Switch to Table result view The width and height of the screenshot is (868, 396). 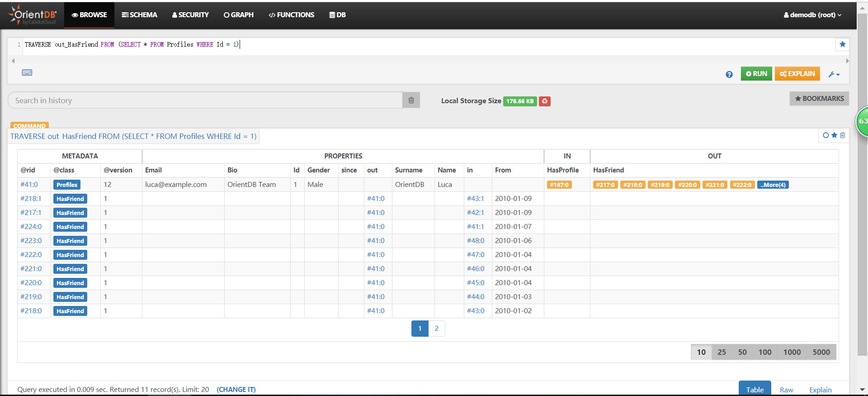(x=755, y=389)
